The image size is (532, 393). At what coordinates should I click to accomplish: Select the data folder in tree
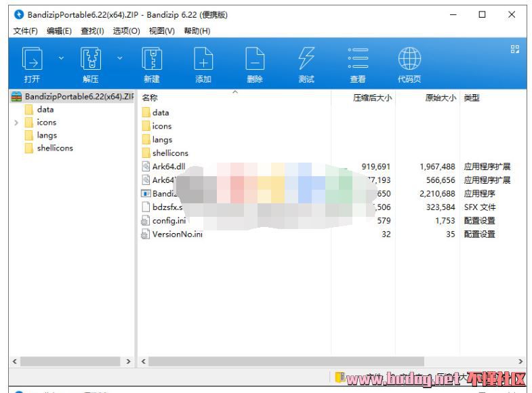[45, 110]
